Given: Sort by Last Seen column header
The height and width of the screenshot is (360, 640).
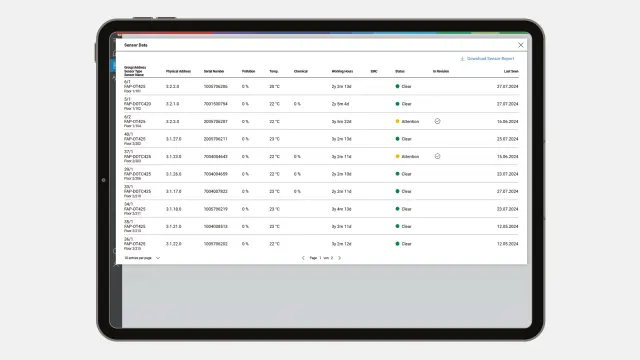Looking at the screenshot, I should (x=511, y=71).
